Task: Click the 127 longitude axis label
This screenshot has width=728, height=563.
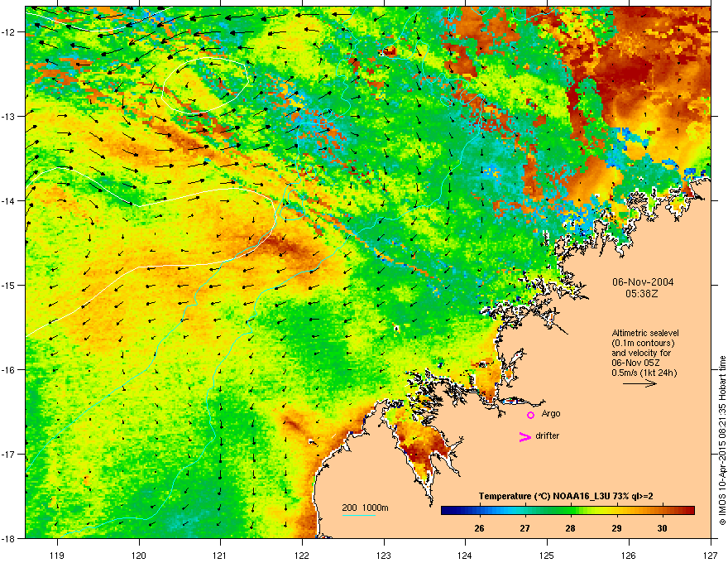Action: tap(710, 555)
